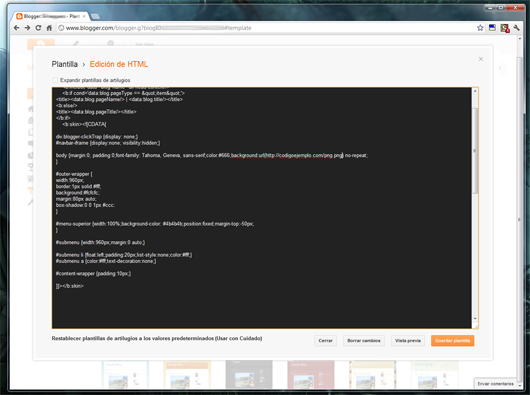Go forward using the browser forward arrow

pyautogui.click(x=27, y=28)
